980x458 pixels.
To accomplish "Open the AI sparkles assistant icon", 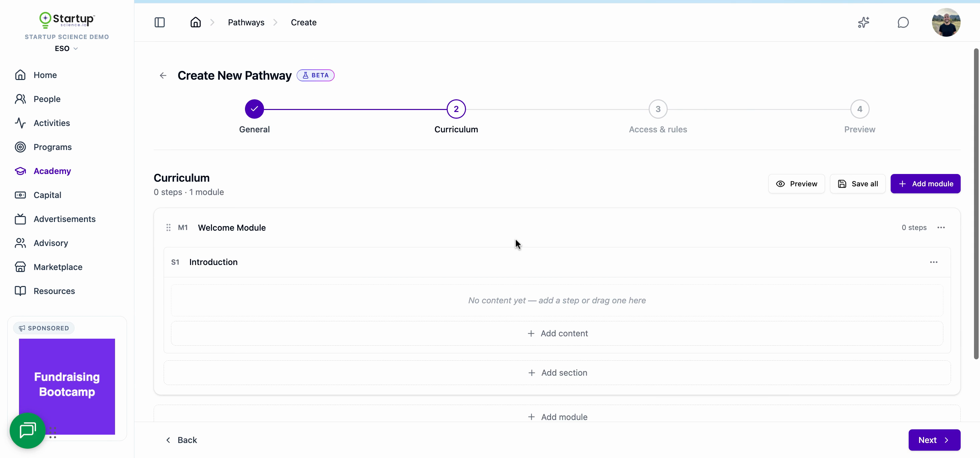I will (864, 22).
